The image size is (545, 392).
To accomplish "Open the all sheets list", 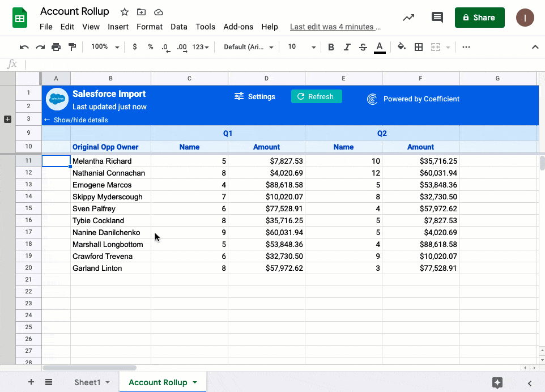I will (x=49, y=382).
